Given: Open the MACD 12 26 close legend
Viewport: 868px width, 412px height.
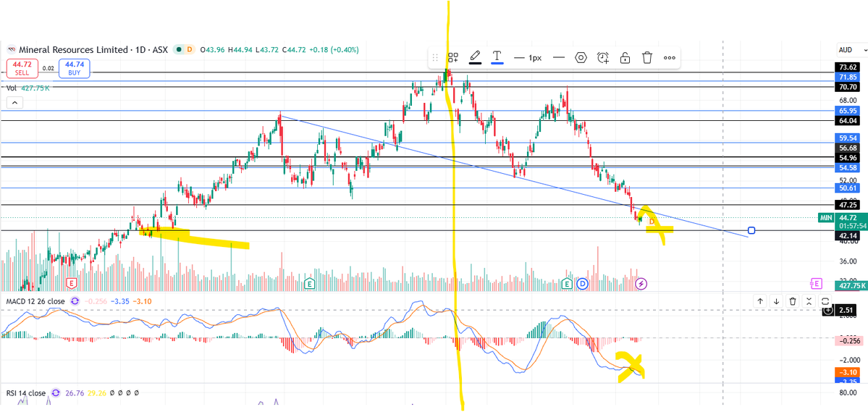Looking at the screenshot, I should pyautogui.click(x=35, y=301).
